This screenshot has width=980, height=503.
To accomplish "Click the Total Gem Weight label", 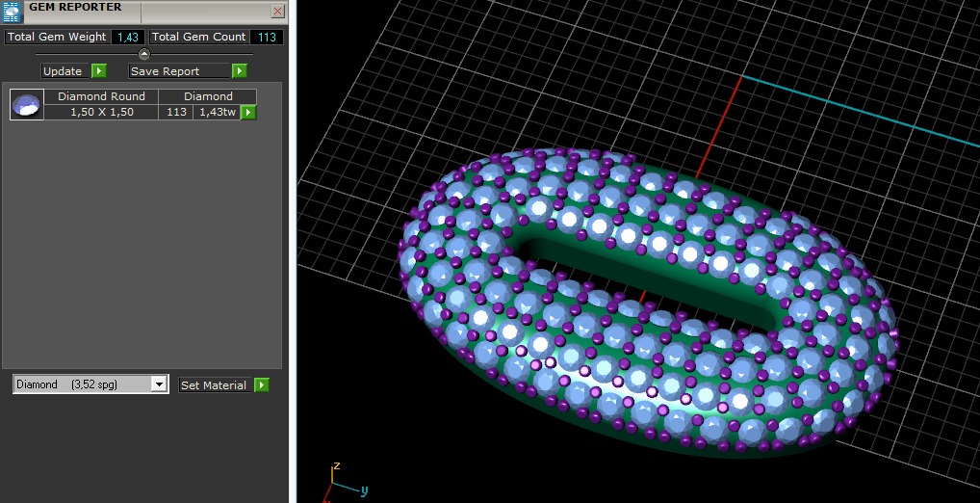I will (57, 37).
